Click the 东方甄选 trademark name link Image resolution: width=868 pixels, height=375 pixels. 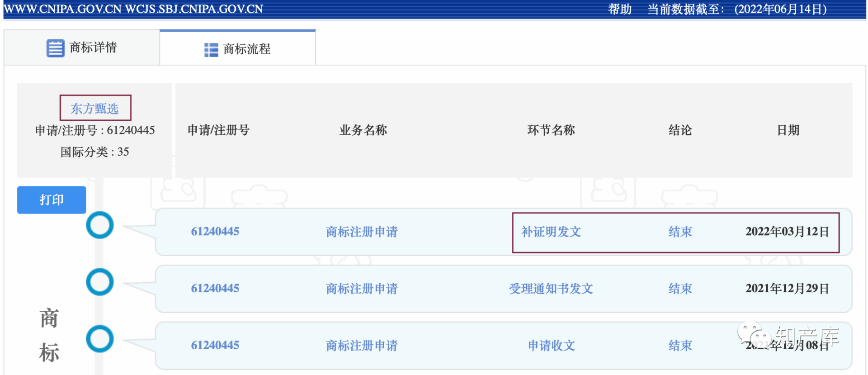[x=95, y=109]
